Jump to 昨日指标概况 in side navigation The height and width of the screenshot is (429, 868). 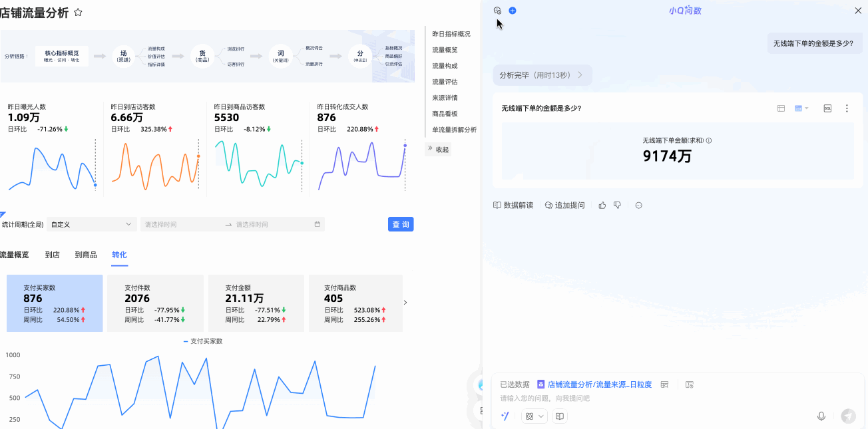(x=451, y=34)
